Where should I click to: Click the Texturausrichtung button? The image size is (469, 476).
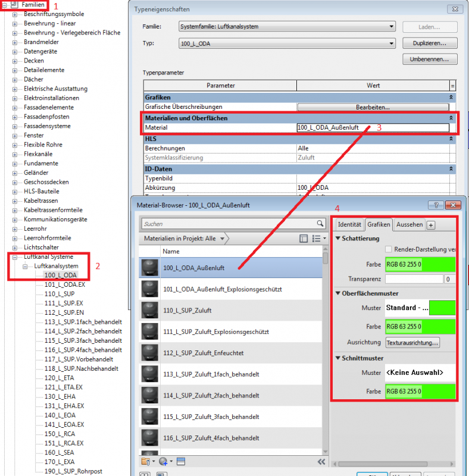pos(412,343)
